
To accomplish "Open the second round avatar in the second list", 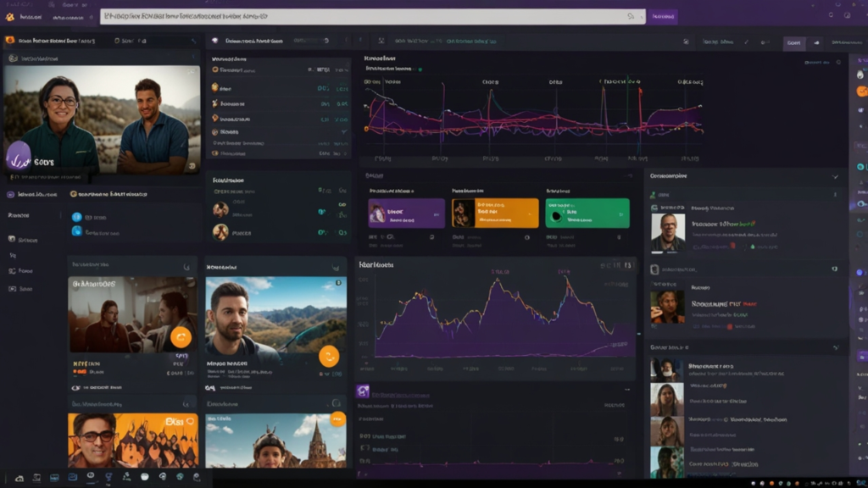I will [220, 232].
